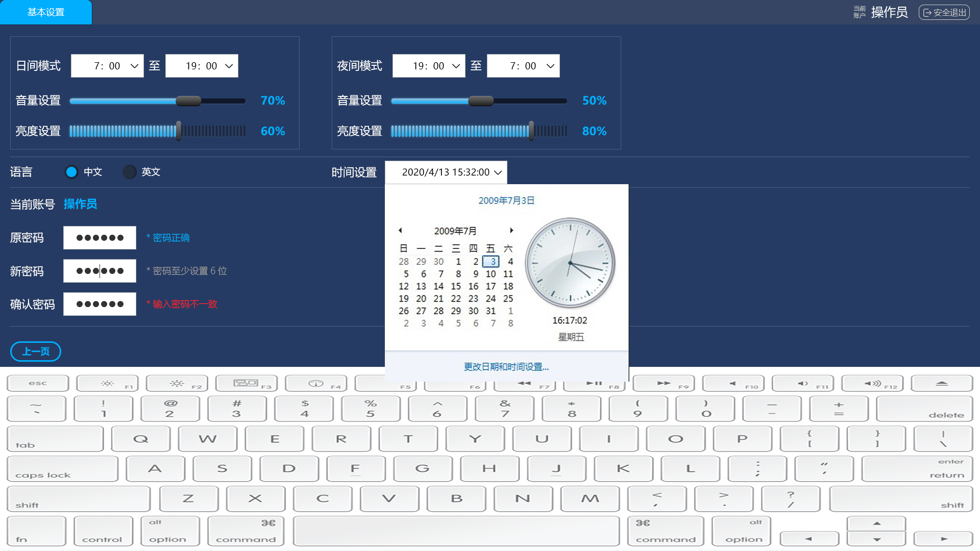Open night mode end time dropdown

coord(523,66)
